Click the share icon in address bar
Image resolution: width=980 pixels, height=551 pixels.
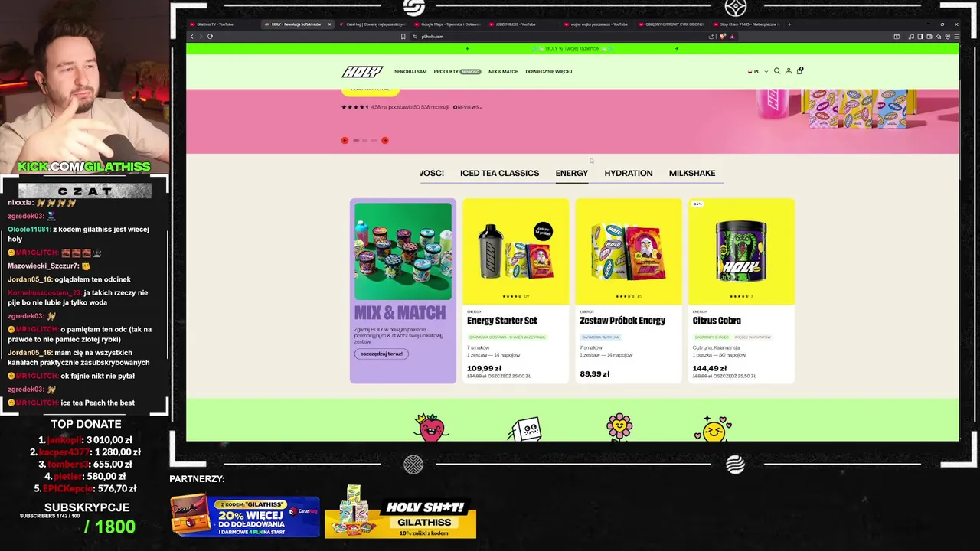[x=712, y=37]
